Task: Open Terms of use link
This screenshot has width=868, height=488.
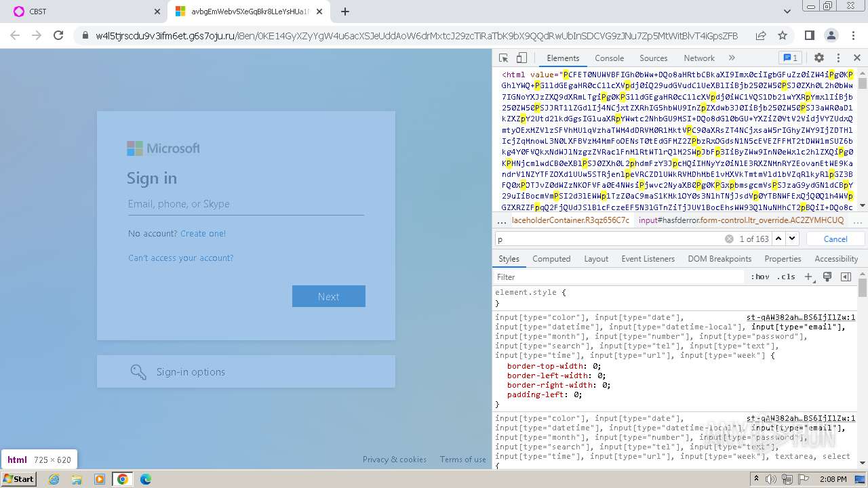Action: click(463, 459)
